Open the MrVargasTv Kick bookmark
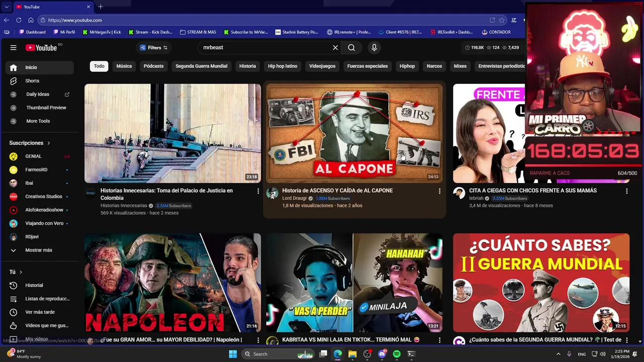644x362 pixels. 101,32
